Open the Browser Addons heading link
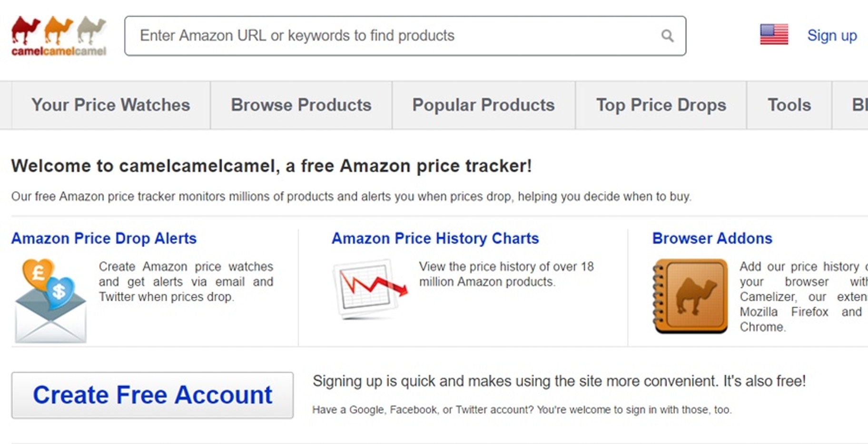868x444 pixels. tap(712, 238)
